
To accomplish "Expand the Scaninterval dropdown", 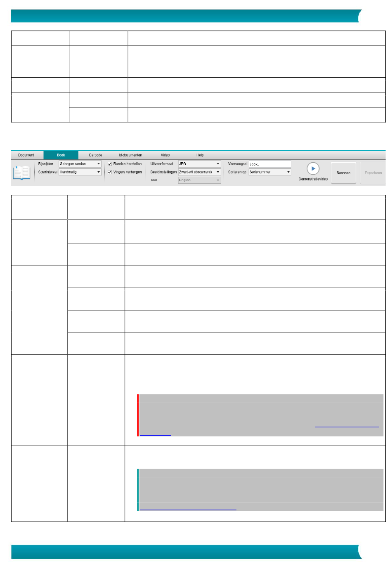I will pos(80,172).
